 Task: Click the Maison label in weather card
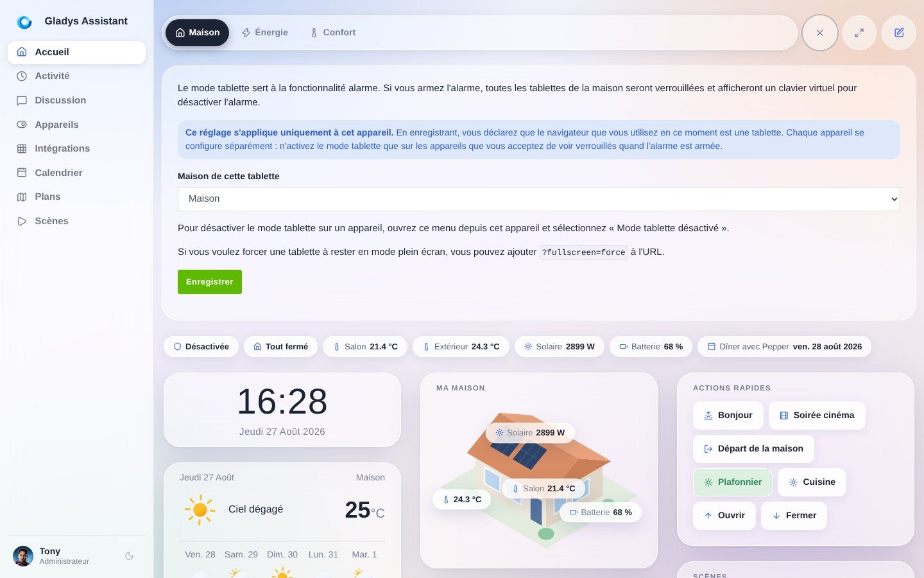[370, 478]
